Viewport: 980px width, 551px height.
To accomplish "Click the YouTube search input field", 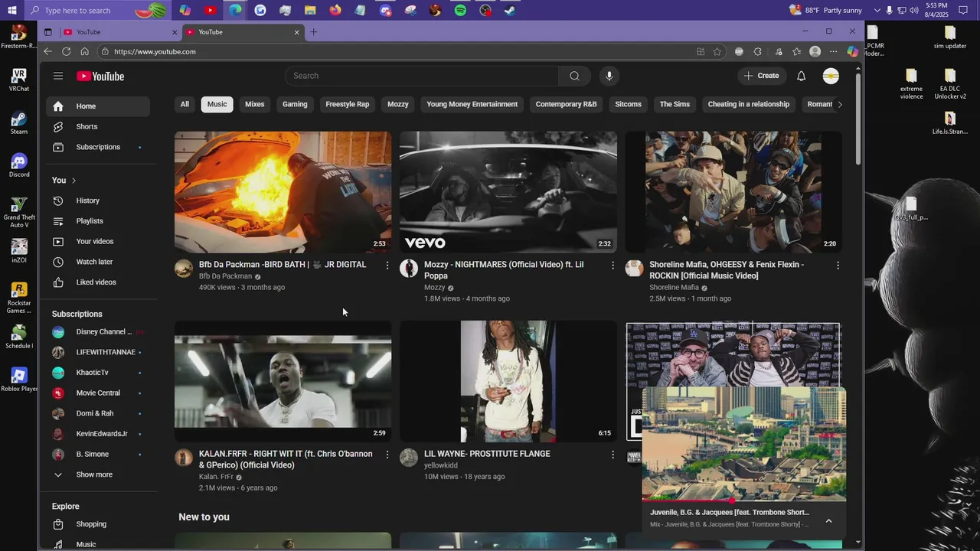I will click(422, 76).
